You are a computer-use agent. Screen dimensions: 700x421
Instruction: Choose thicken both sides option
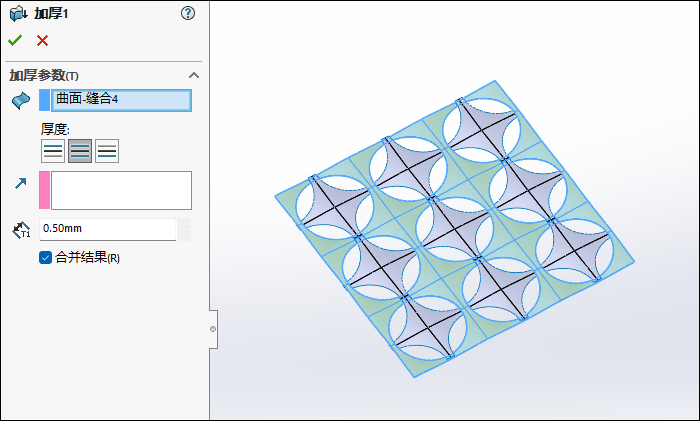click(x=80, y=151)
